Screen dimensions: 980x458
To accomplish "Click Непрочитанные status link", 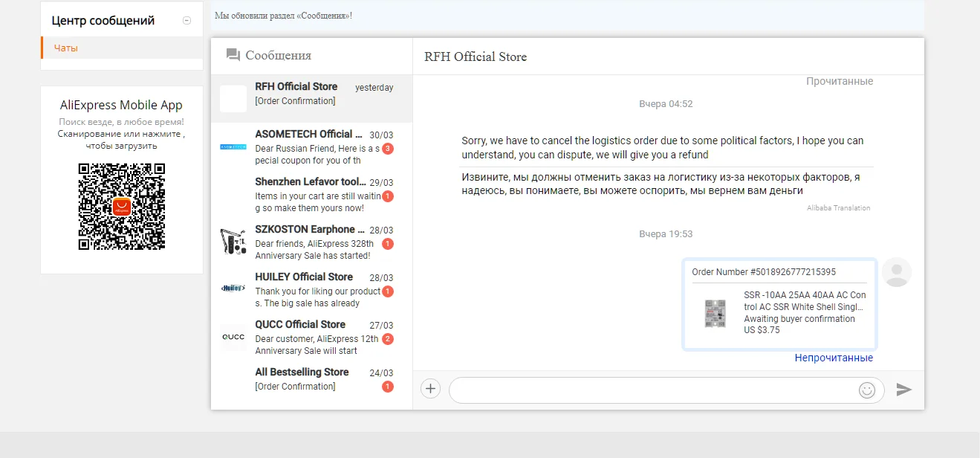I will click(x=834, y=358).
